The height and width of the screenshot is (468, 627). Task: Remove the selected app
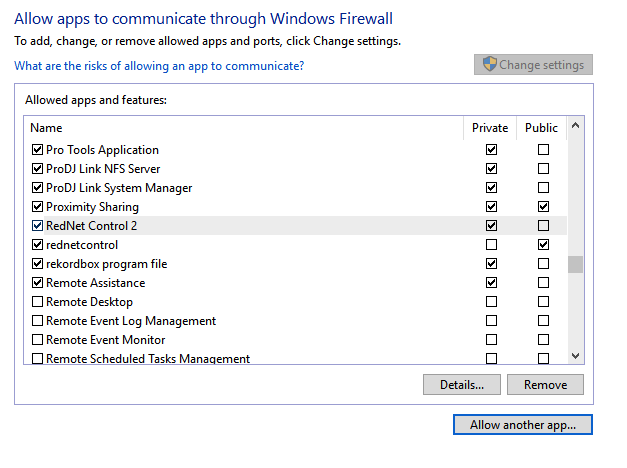tap(545, 384)
